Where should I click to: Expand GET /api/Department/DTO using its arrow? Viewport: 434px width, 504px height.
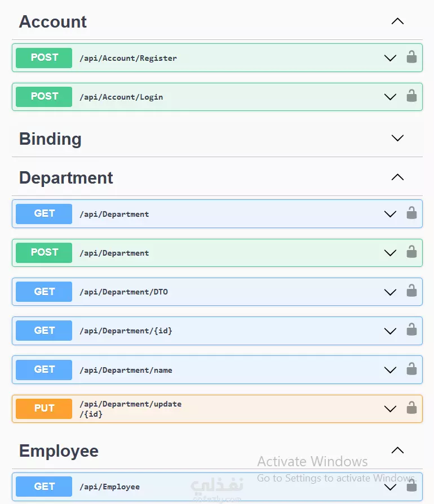pos(390,292)
